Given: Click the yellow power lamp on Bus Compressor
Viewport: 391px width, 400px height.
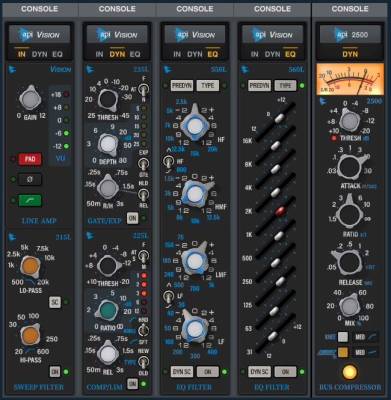Looking at the screenshot, I should tap(350, 372).
